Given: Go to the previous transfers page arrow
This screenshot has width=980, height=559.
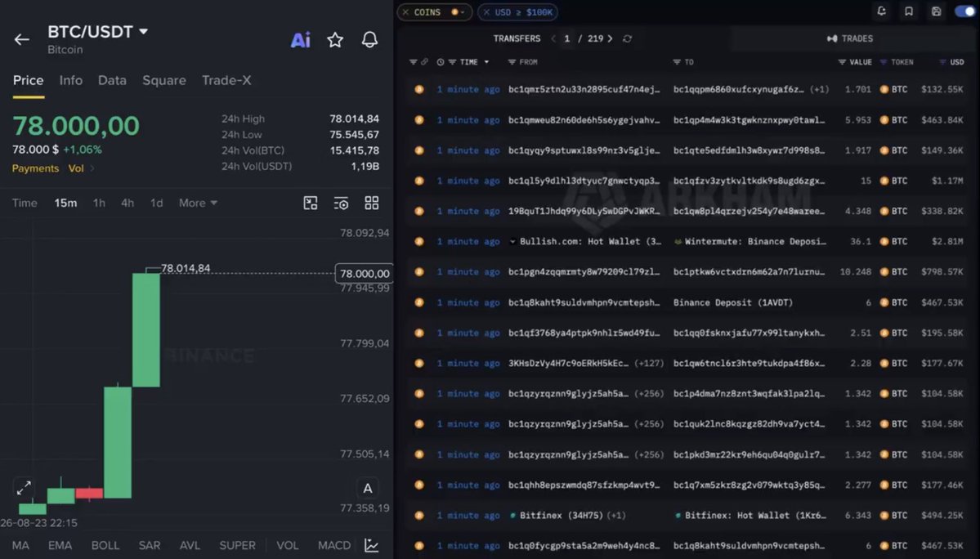Looking at the screenshot, I should click(x=553, y=38).
